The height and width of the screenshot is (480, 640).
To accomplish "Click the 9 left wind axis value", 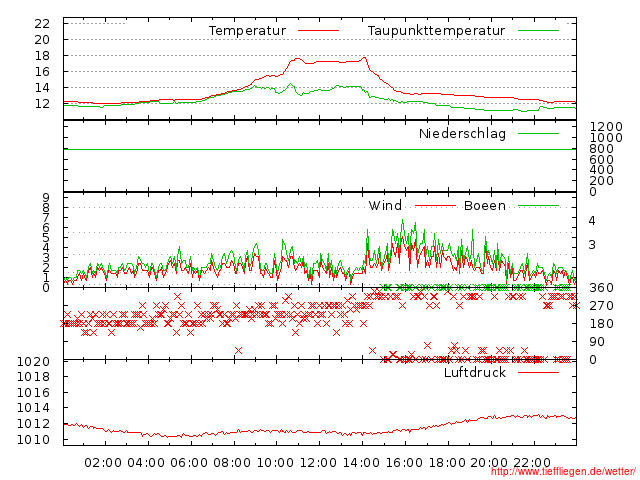I will (x=46, y=198).
